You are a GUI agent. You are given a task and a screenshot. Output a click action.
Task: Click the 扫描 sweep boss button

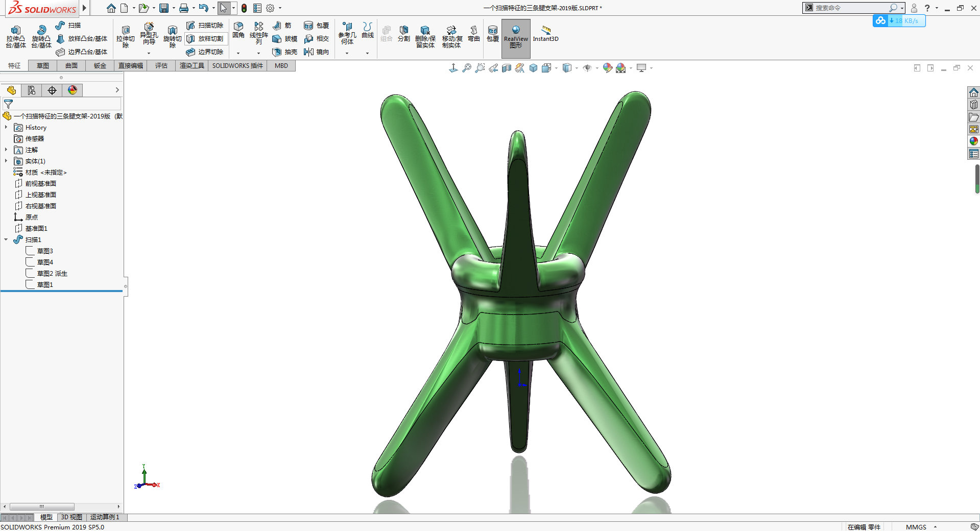coord(68,25)
